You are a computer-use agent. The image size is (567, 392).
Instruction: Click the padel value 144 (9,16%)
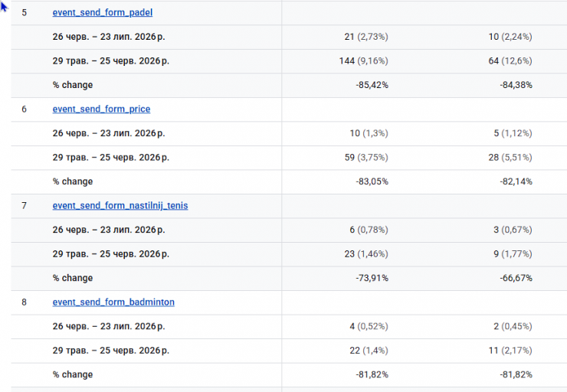363,60
